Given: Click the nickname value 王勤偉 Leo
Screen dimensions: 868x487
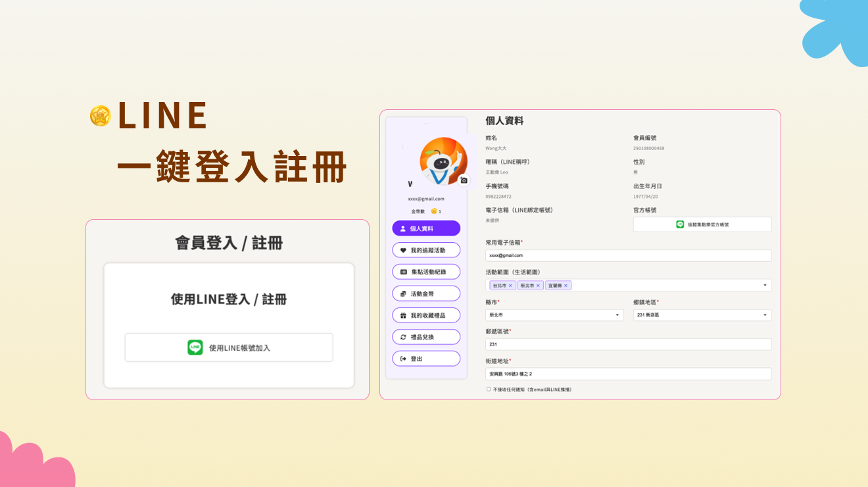Looking at the screenshot, I should point(496,172).
